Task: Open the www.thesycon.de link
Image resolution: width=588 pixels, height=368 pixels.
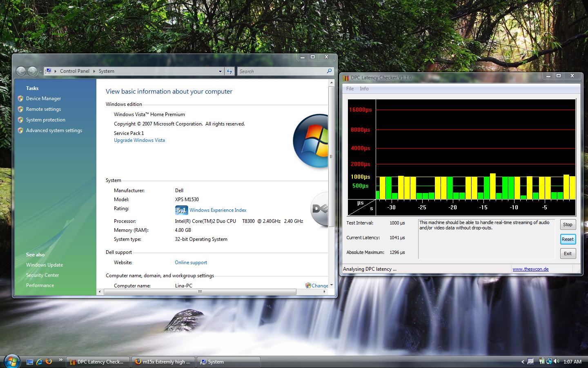Action: [530, 269]
